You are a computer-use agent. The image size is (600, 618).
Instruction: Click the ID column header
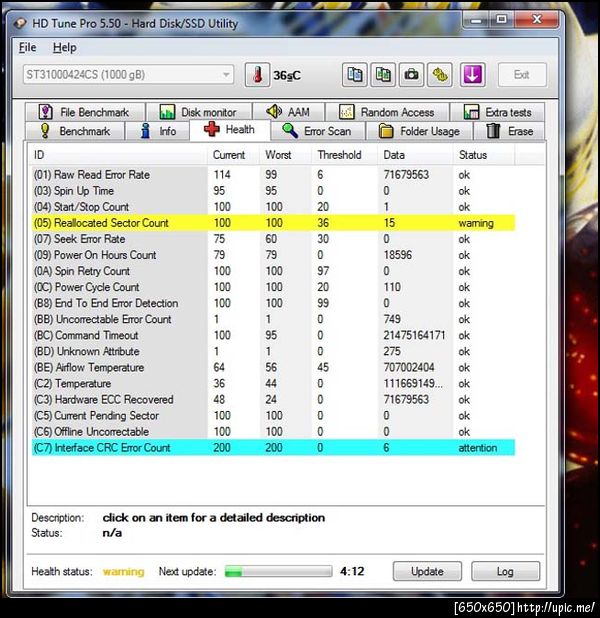118,155
